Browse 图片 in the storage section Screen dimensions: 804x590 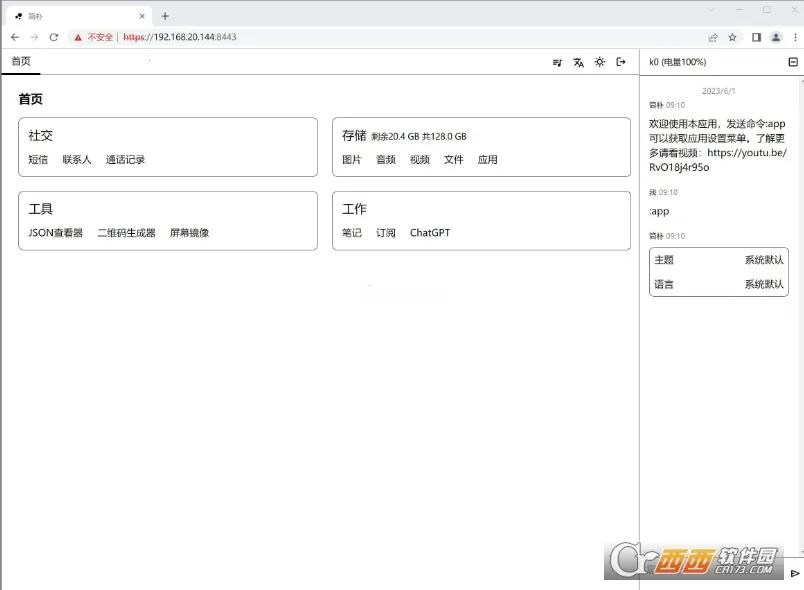(x=352, y=159)
